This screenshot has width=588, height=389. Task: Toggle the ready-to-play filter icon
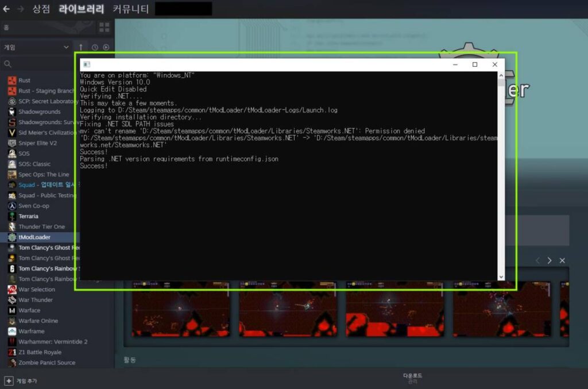click(x=106, y=47)
